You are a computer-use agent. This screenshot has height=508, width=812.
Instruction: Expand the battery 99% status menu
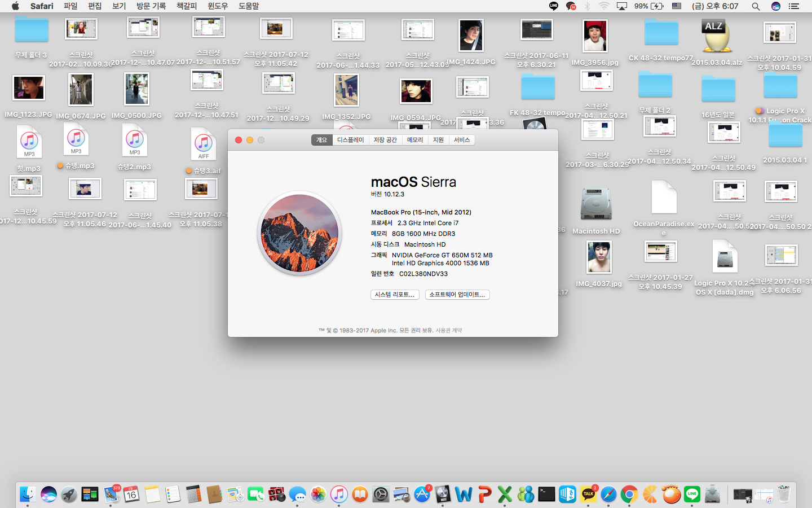click(x=648, y=6)
